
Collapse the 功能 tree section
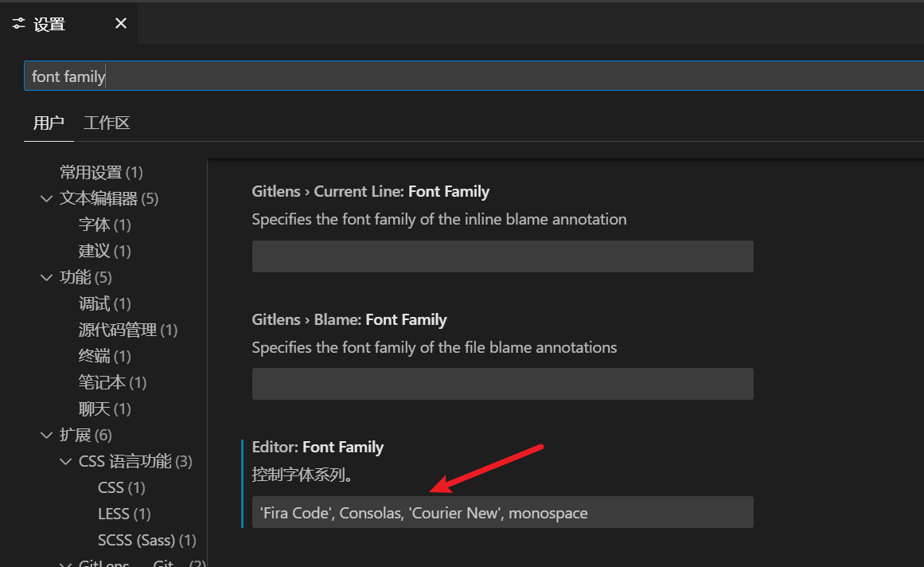tap(46, 278)
